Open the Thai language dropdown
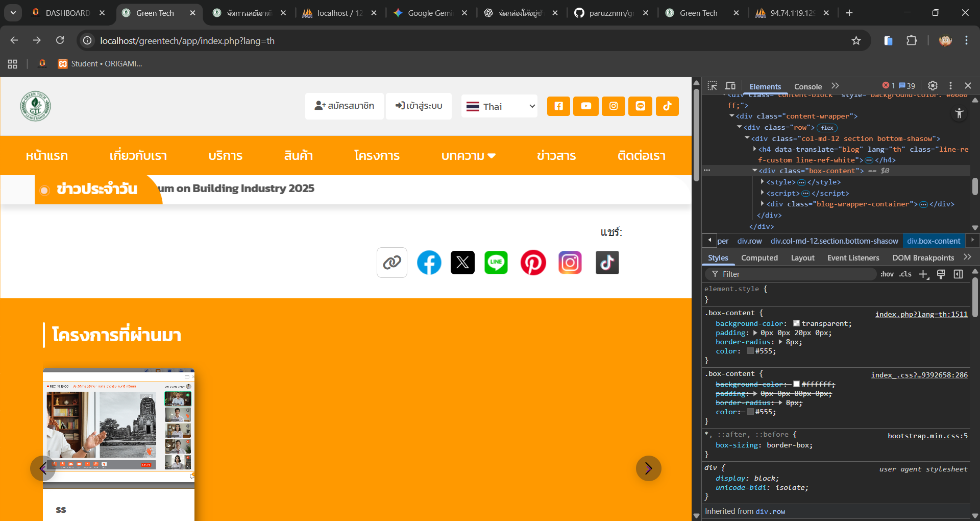980x521 pixels. (499, 106)
